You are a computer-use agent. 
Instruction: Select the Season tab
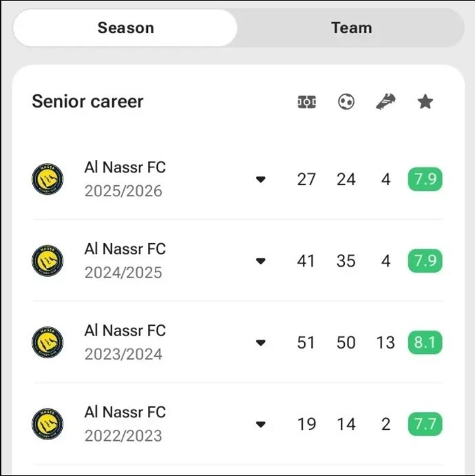[125, 28]
